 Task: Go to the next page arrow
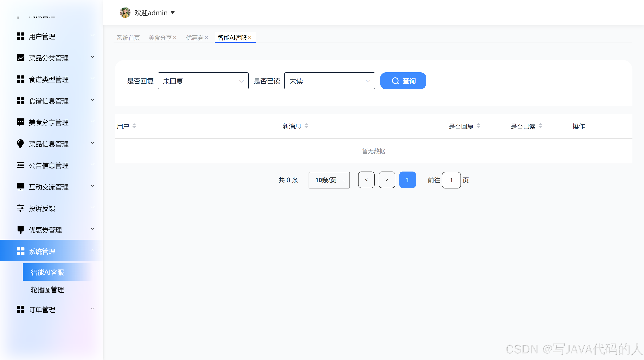(x=387, y=180)
